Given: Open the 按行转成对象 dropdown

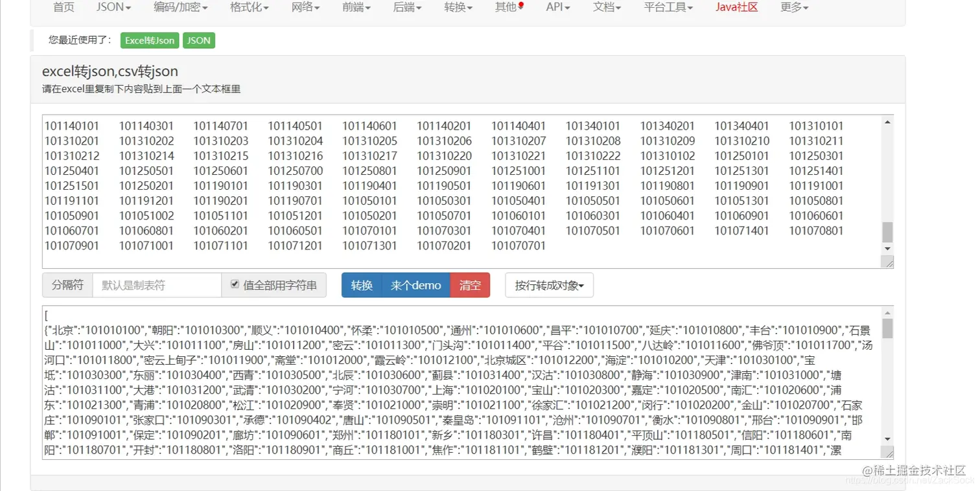Looking at the screenshot, I should (549, 285).
